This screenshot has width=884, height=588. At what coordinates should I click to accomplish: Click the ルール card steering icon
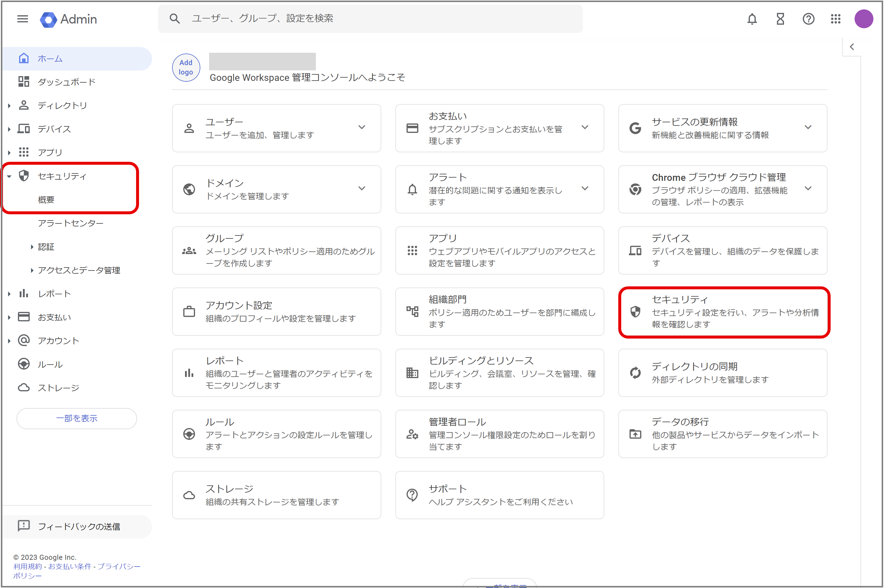[189, 434]
